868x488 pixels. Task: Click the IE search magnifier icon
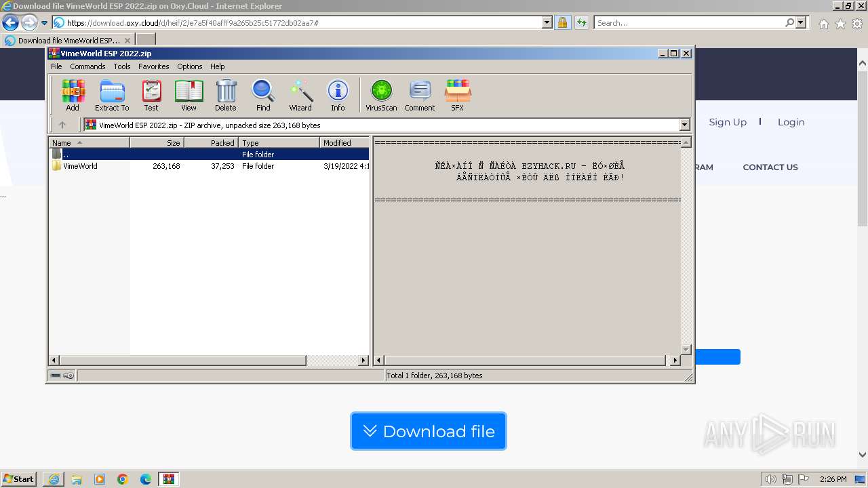tap(789, 23)
